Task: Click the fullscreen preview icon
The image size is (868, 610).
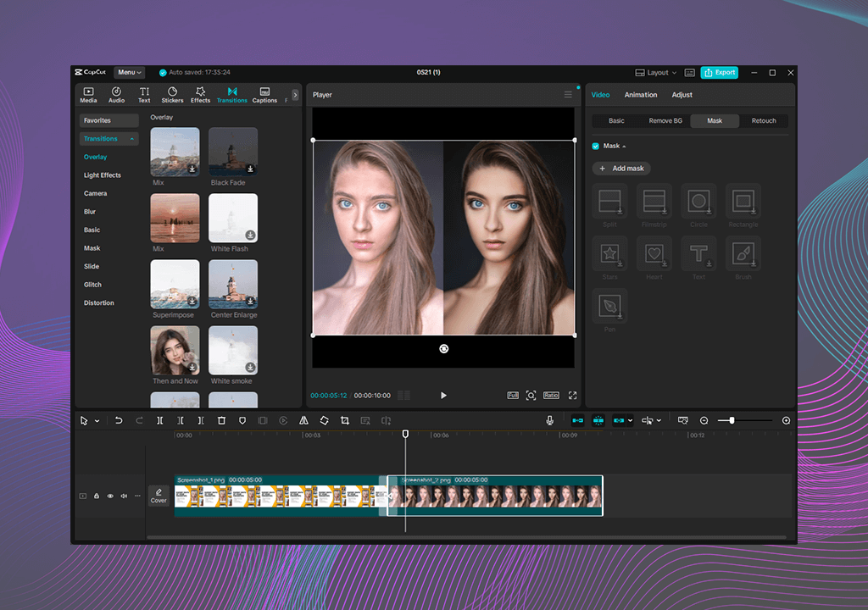Action: [572, 395]
